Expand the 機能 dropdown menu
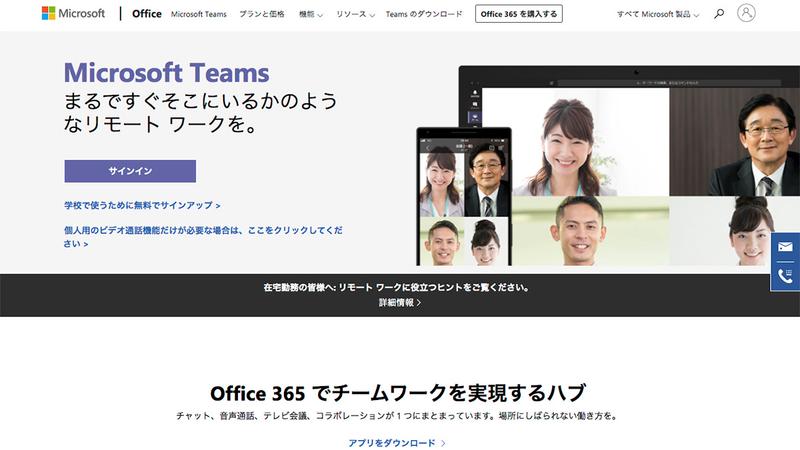The image size is (800, 450). click(311, 14)
